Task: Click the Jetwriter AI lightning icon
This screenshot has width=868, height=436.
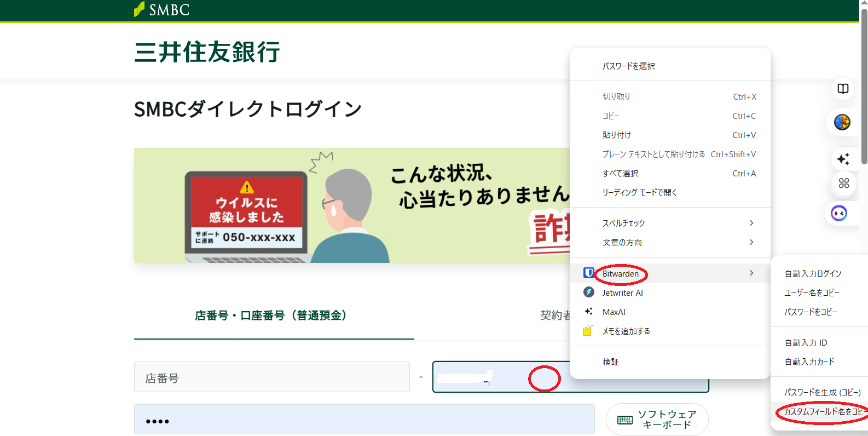Action: pos(588,292)
